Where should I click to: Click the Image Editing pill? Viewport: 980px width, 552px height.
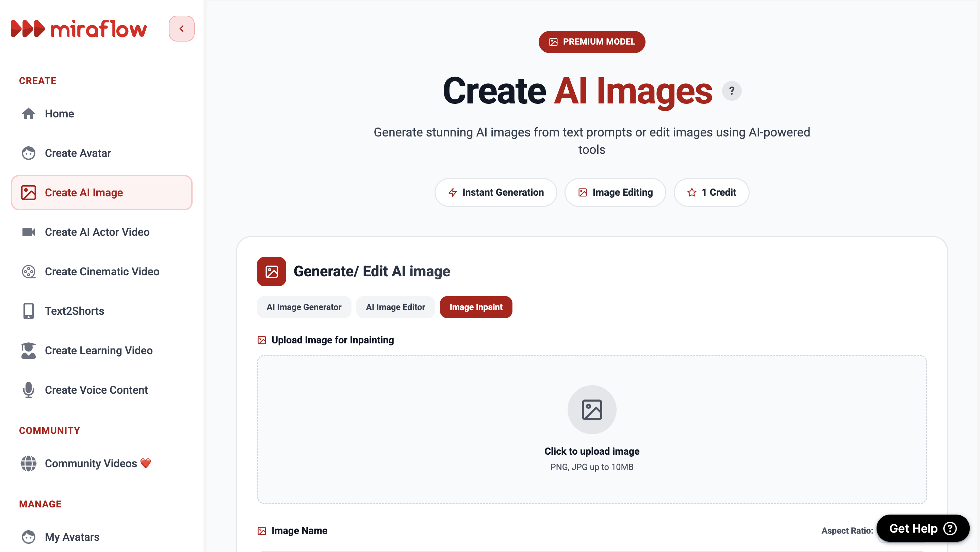[615, 193]
